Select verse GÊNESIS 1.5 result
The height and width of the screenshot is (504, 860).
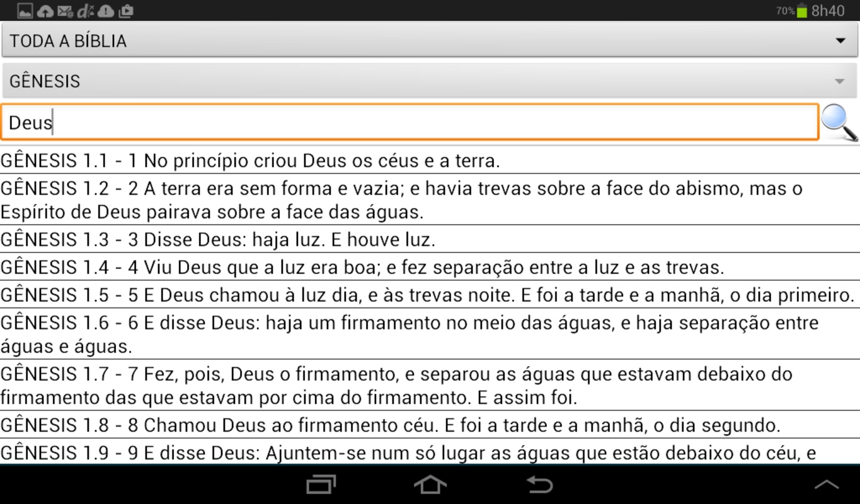click(430, 294)
